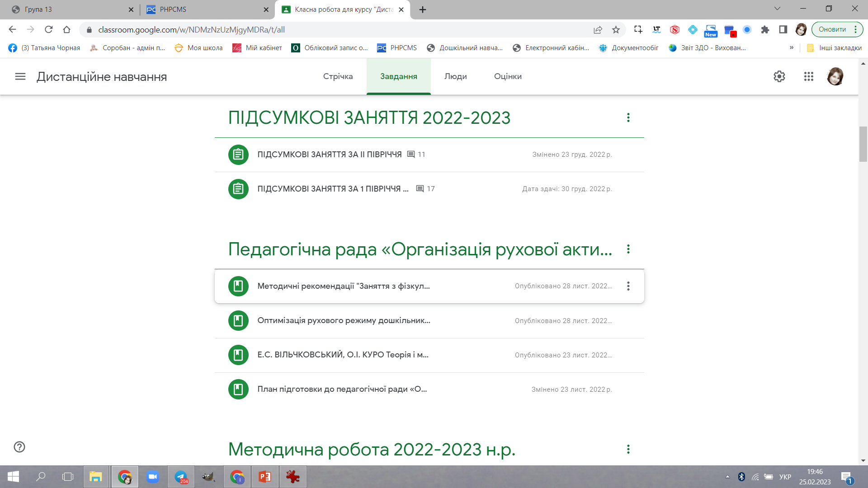
Task: Expand the hidden bookmarks chevron
Action: [792, 48]
